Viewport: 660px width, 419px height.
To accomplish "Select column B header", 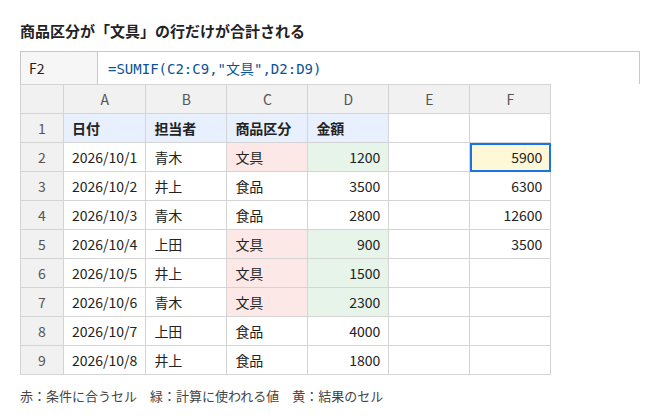I will coord(186,100).
